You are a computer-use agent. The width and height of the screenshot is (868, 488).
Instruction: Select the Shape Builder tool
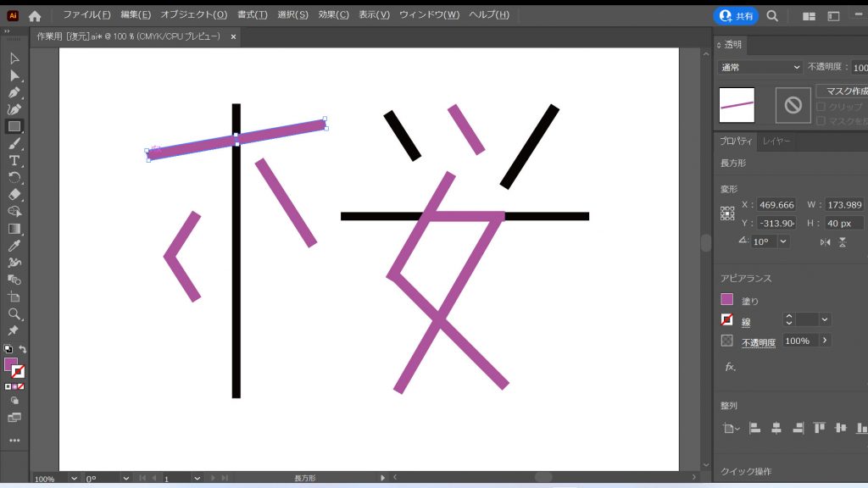click(x=14, y=211)
